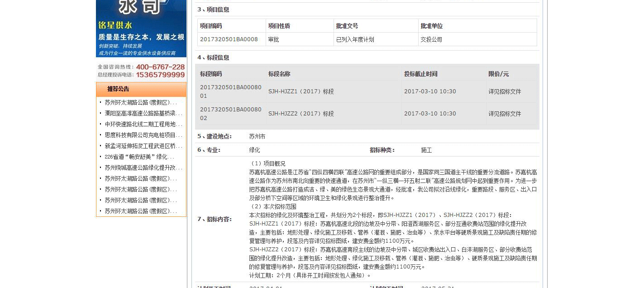Click the 5、建设地点 label
This screenshot has height=288, width=644.
pyautogui.click(x=215, y=136)
